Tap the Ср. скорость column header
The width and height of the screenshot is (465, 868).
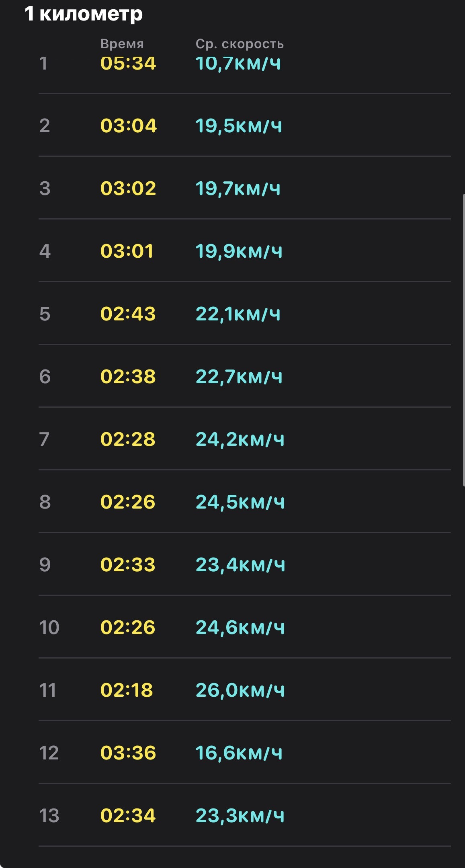[240, 44]
